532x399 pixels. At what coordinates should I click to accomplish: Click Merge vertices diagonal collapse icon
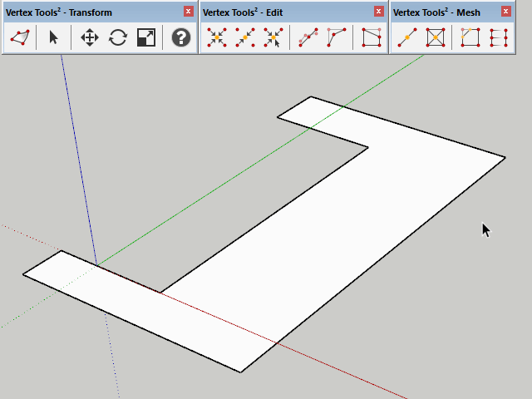[245, 37]
